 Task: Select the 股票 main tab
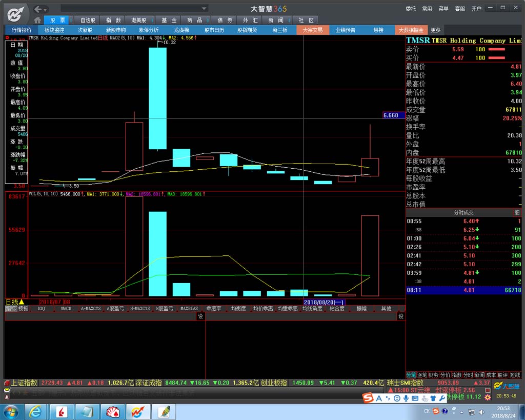click(57, 21)
